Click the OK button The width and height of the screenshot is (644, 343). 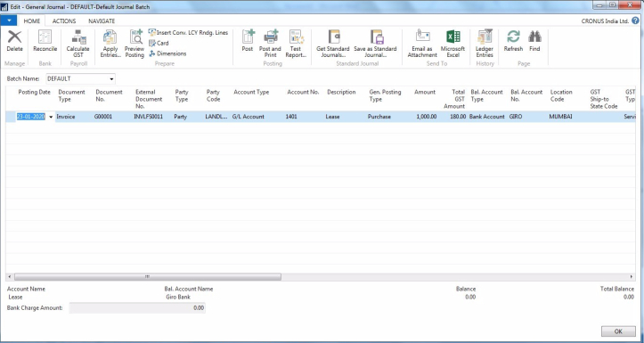pos(618,331)
